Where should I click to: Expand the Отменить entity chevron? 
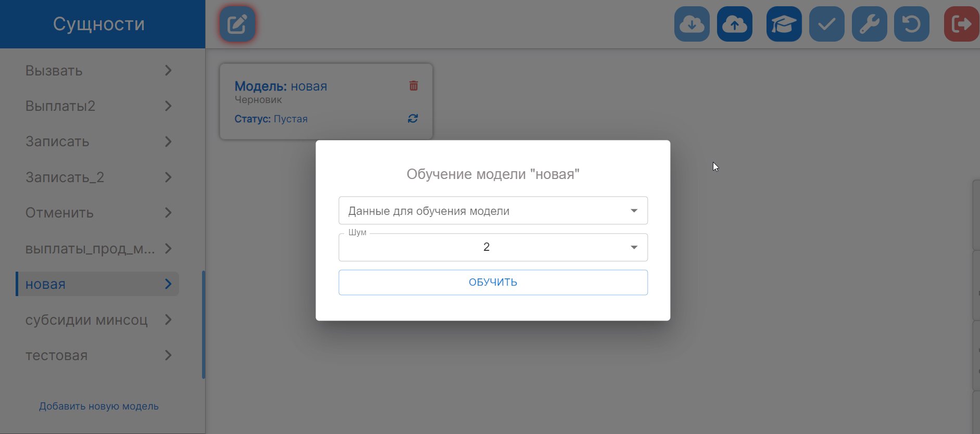(168, 213)
